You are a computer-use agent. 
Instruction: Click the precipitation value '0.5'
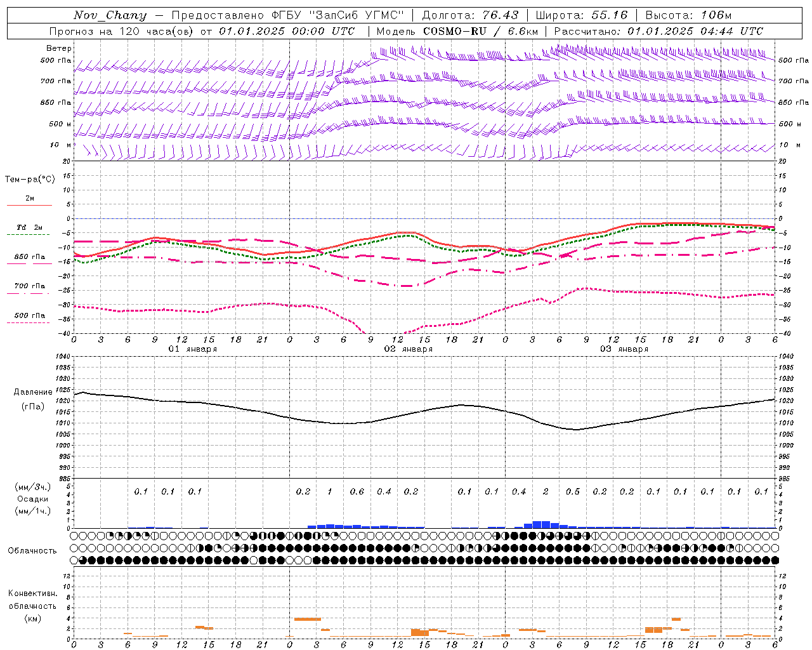(573, 491)
